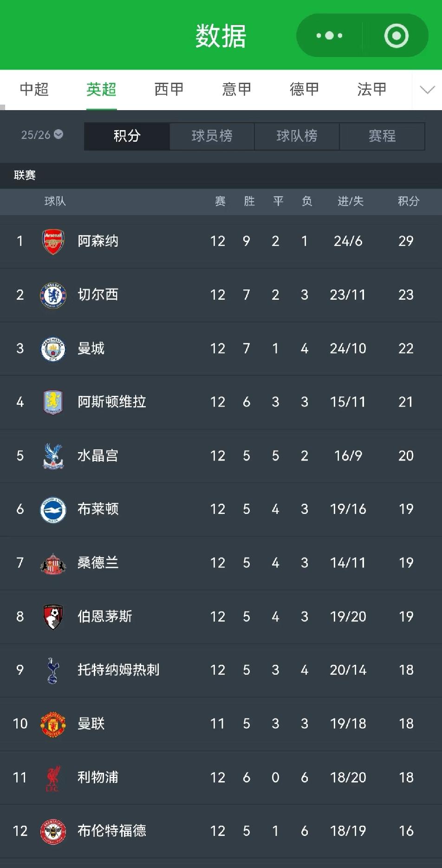Open the mini program three-dot menu

tap(329, 35)
